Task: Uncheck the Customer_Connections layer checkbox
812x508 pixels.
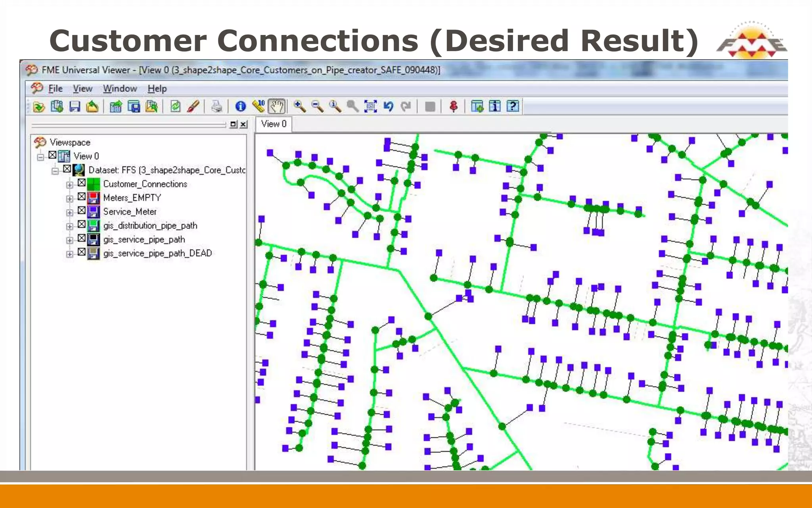Action: click(x=82, y=183)
